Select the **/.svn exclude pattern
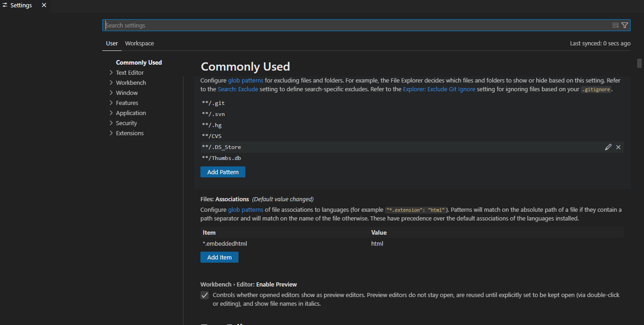Image resolution: width=644 pixels, height=325 pixels. [x=213, y=114]
